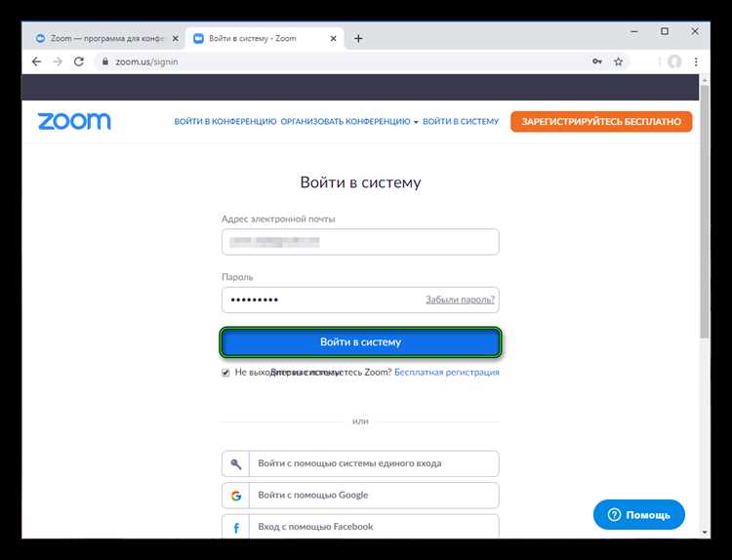Click 'ВОЙТИ В СИСТЕМУ' in header

tap(461, 121)
